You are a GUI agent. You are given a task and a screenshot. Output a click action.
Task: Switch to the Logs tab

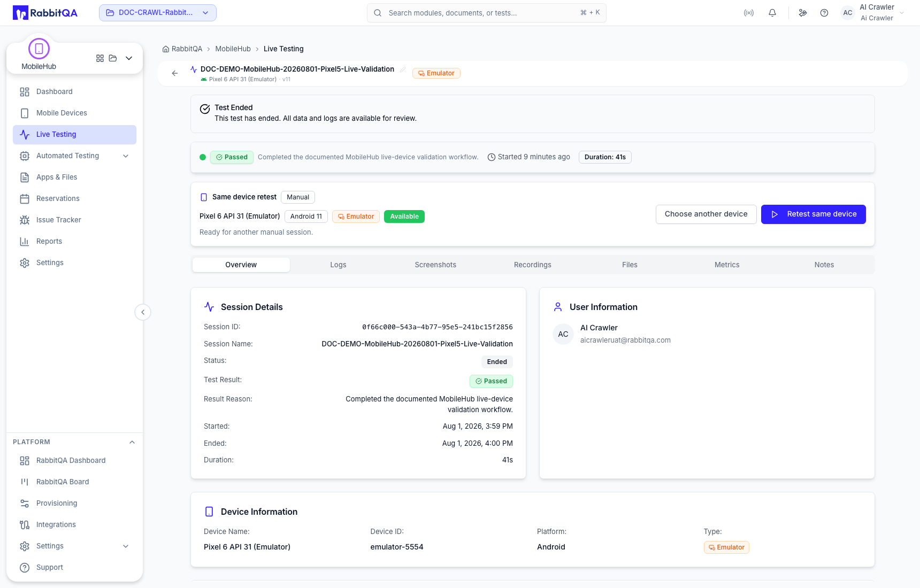(338, 265)
